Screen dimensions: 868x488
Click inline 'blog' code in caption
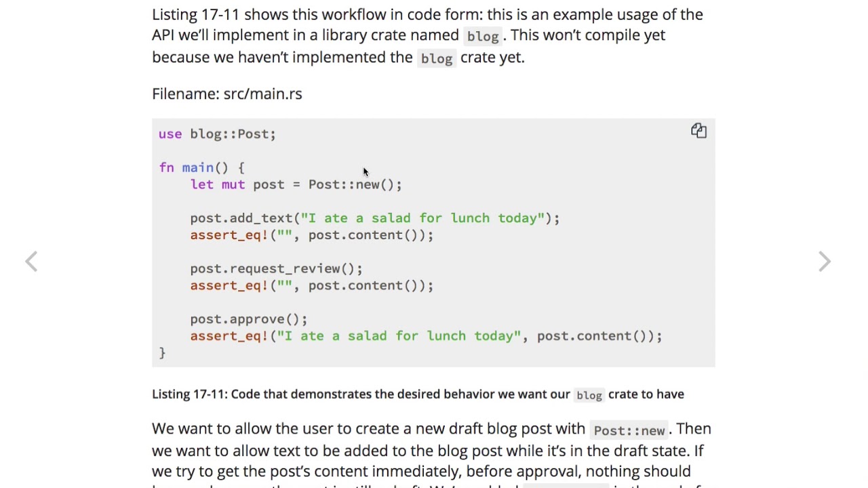(x=589, y=395)
